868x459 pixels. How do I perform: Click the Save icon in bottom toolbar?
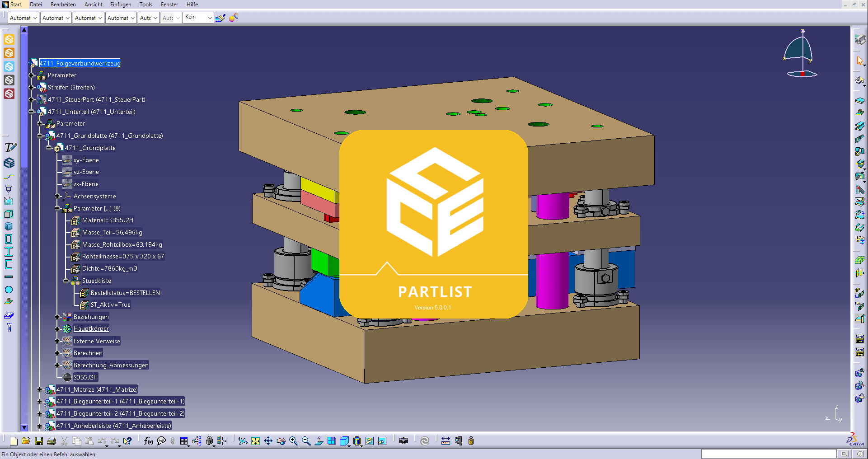click(x=39, y=441)
